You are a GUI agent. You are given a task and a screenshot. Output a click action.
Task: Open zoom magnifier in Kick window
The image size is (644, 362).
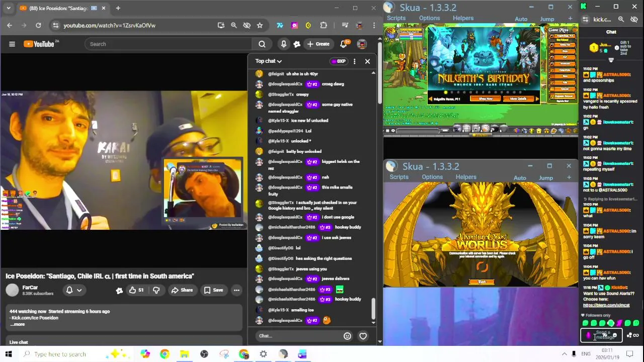[621, 20]
